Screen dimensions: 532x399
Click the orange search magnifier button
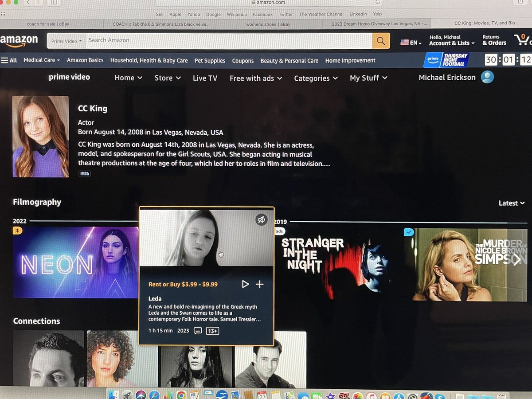381,41
